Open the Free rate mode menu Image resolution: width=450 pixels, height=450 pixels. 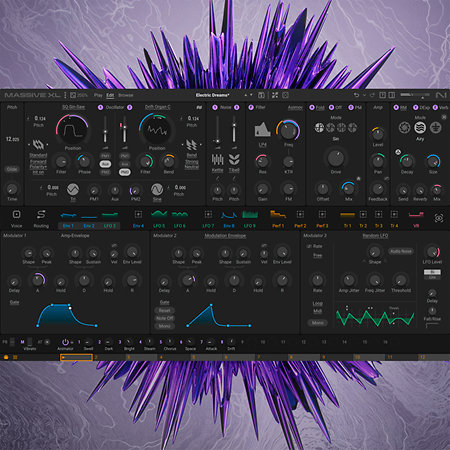318,256
